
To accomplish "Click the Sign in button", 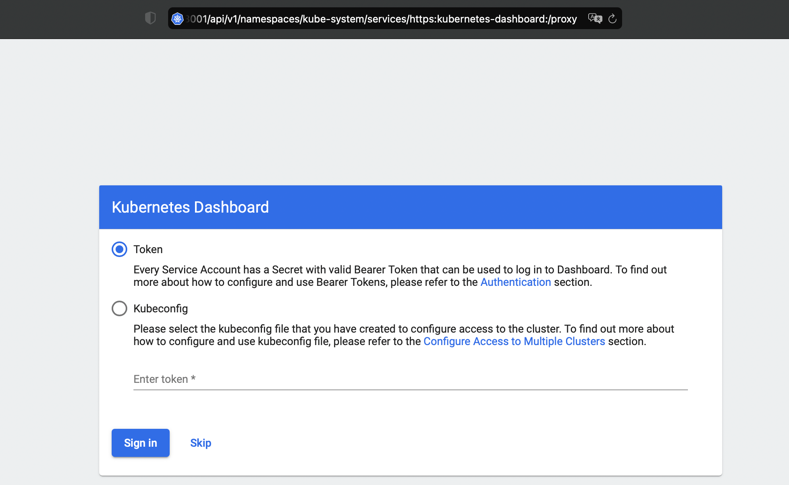I will pos(140,443).
